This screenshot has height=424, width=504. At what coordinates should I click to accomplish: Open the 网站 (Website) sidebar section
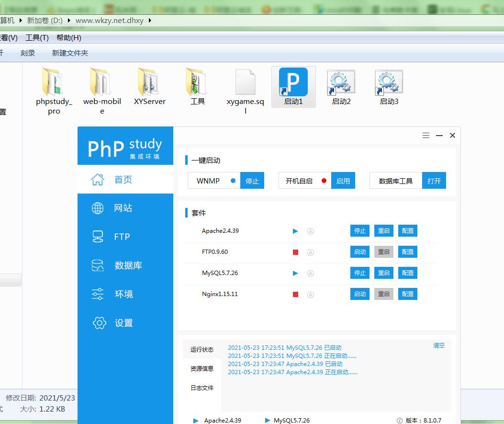(x=123, y=208)
